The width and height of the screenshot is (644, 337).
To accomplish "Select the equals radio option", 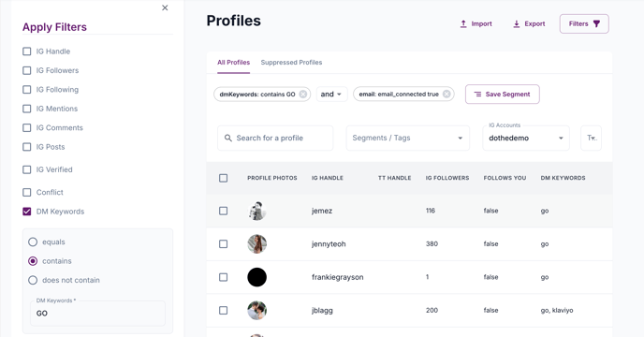I will (x=33, y=242).
